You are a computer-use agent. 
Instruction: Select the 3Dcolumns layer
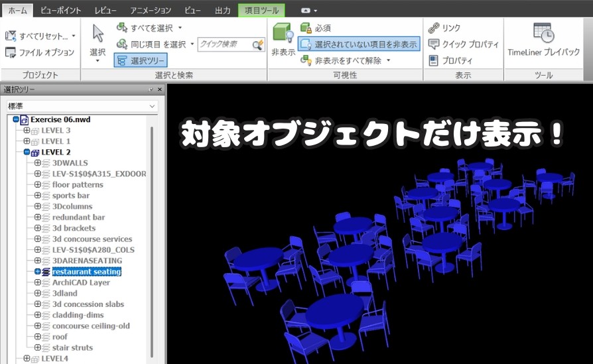(x=72, y=206)
